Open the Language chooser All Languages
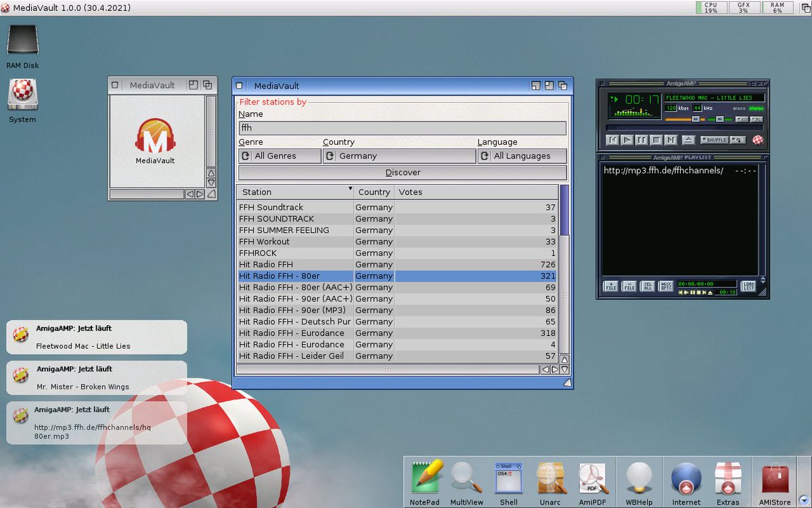The image size is (812, 508). [x=522, y=156]
